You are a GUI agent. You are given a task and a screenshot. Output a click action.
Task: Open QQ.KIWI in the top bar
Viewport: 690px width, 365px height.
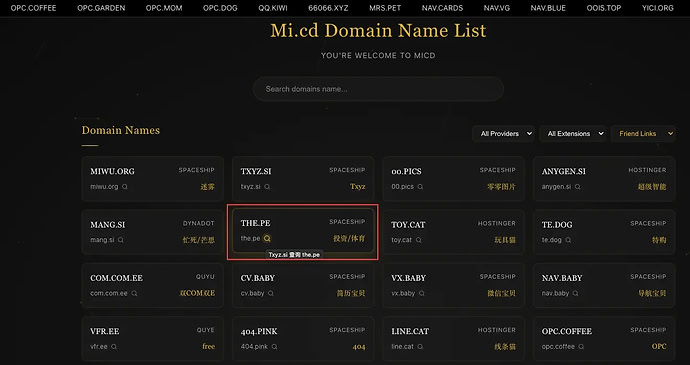click(273, 8)
